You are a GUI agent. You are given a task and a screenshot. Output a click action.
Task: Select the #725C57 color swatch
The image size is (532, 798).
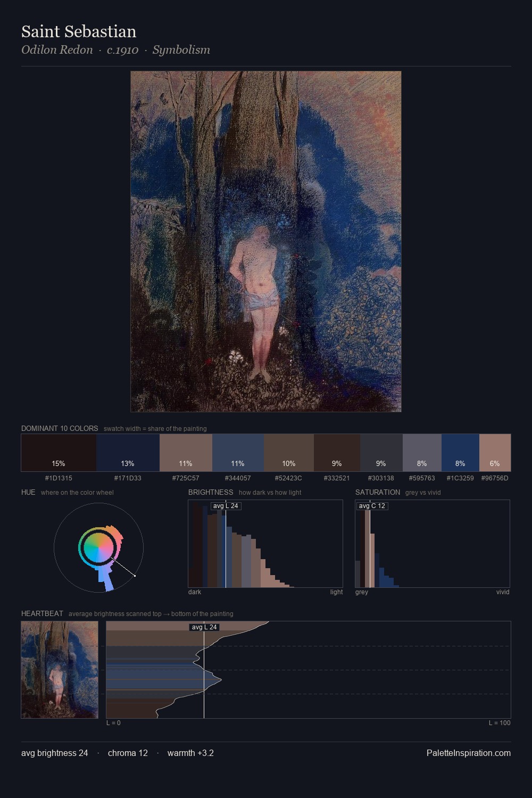pyautogui.click(x=186, y=453)
